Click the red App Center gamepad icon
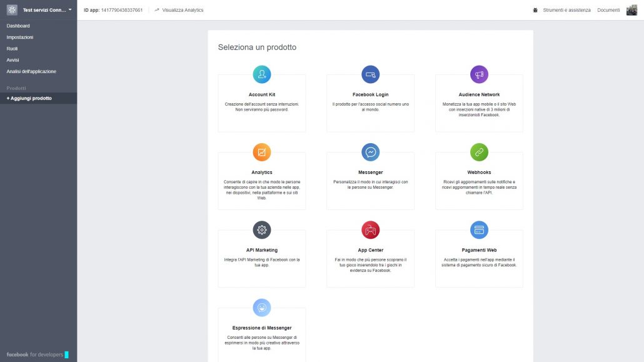Screen dimensions: 644x362 coord(371,229)
